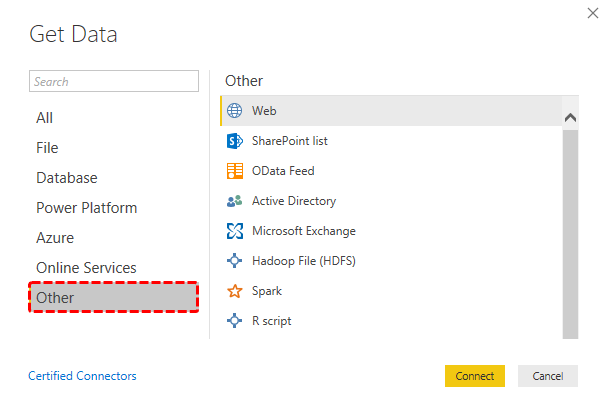Viewport: 609px width, 408px height.
Task: Click the R script connector icon
Action: pos(235,321)
